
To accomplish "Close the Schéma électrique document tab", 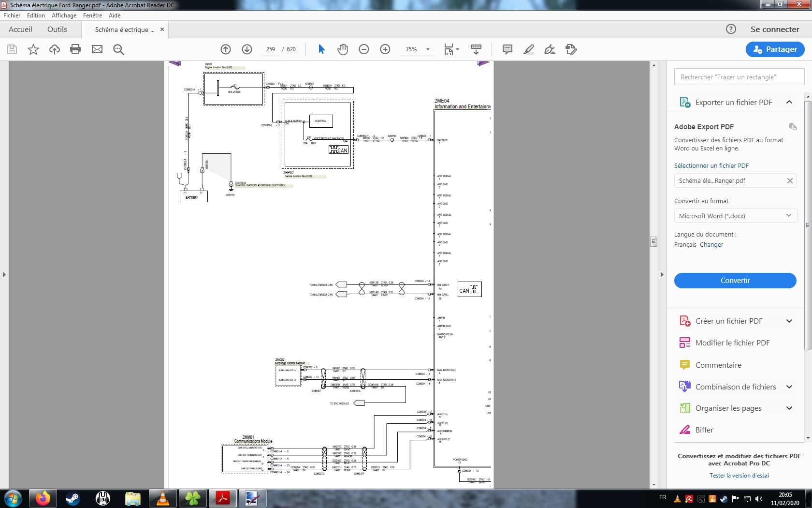I will tap(162, 30).
